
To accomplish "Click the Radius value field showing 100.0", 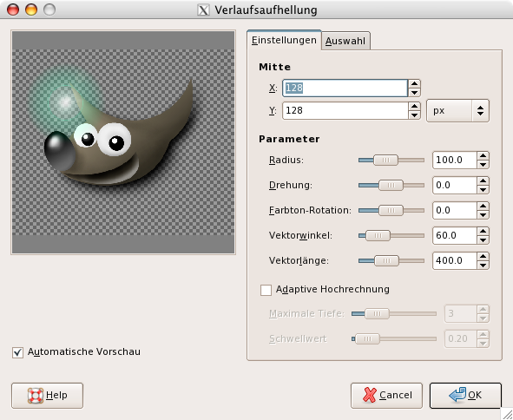I will coord(455,160).
